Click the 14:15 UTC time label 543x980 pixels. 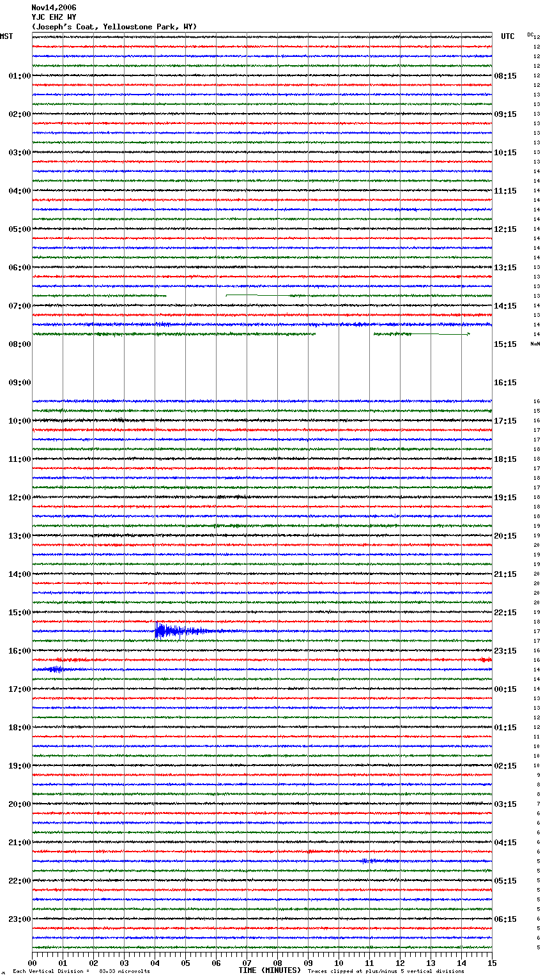(505, 306)
